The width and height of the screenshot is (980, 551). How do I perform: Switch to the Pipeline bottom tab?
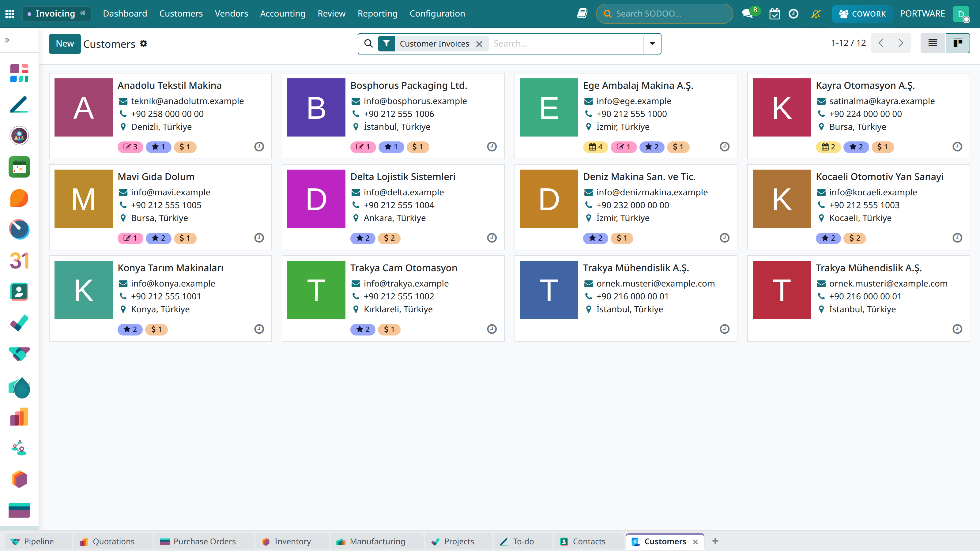tap(38, 541)
